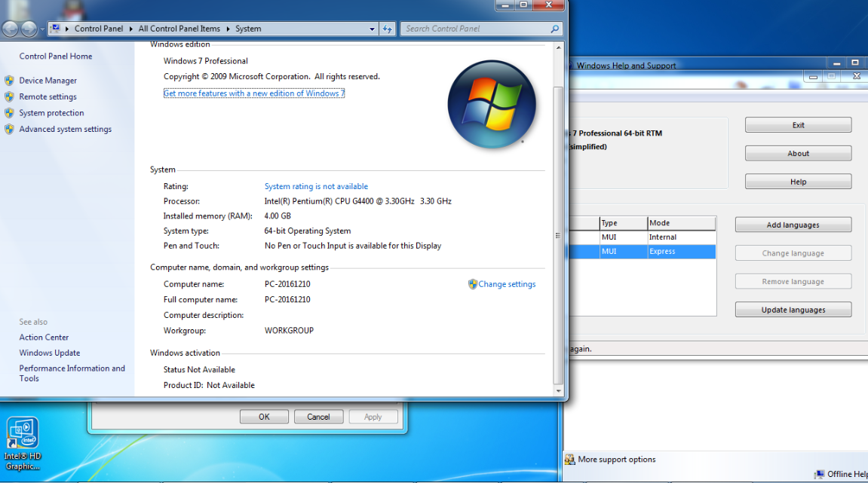This screenshot has width=868, height=483.
Task: Click the About button
Action: click(x=799, y=153)
